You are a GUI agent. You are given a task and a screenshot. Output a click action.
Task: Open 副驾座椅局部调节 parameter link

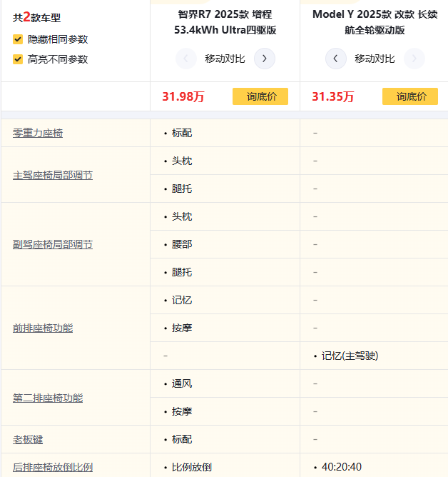tap(53, 244)
